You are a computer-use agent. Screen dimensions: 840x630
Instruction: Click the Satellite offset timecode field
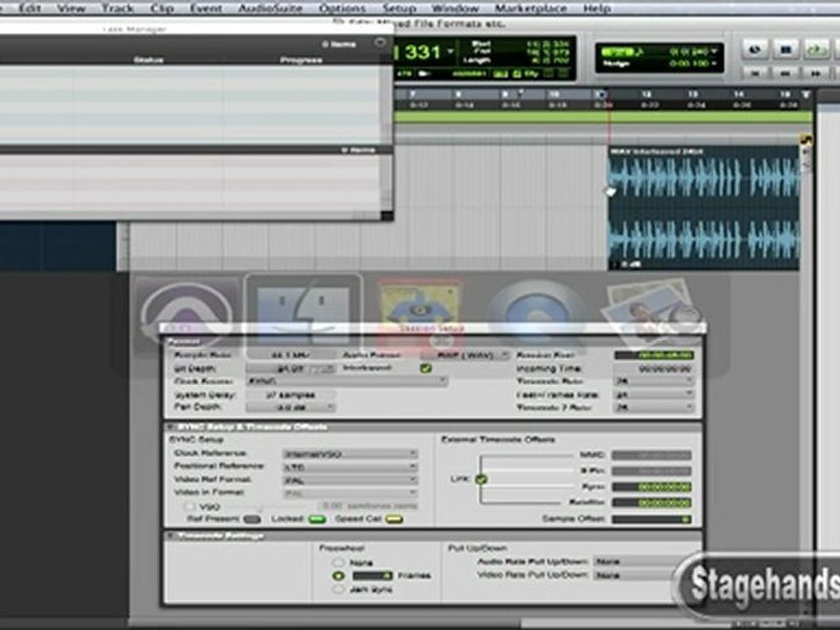[651, 502]
